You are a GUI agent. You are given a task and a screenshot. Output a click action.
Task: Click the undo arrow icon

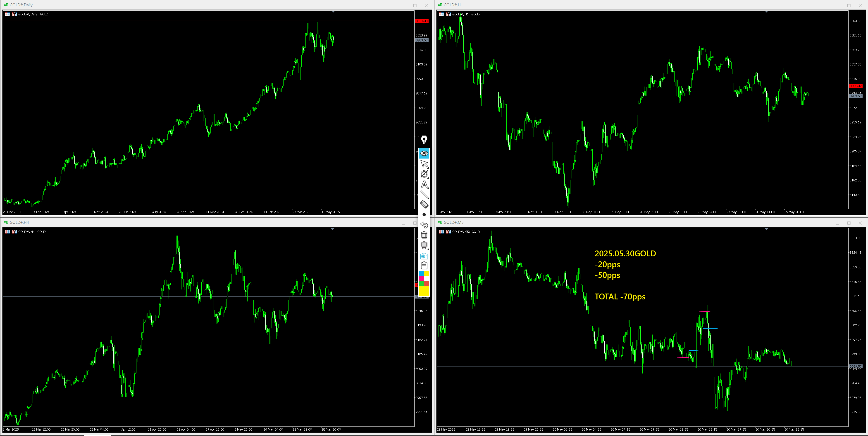424,225
